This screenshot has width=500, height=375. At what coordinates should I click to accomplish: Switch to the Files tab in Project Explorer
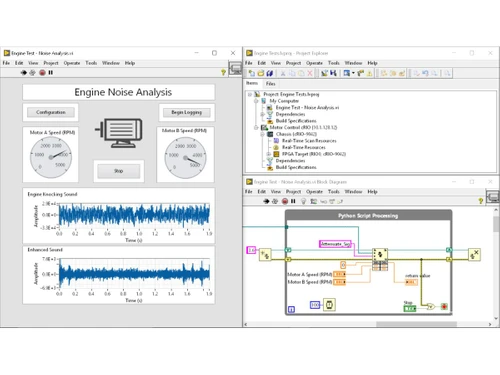(x=271, y=84)
